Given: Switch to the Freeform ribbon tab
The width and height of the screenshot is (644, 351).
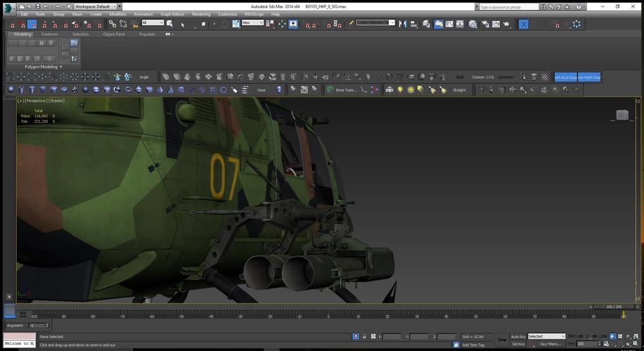Looking at the screenshot, I should [50, 34].
